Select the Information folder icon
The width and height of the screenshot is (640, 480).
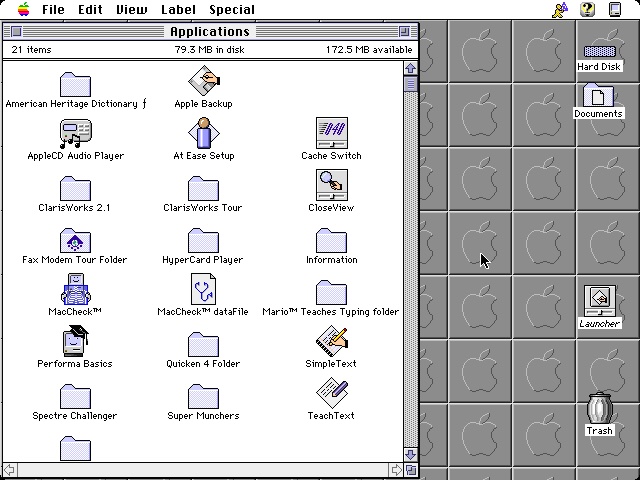[331, 240]
